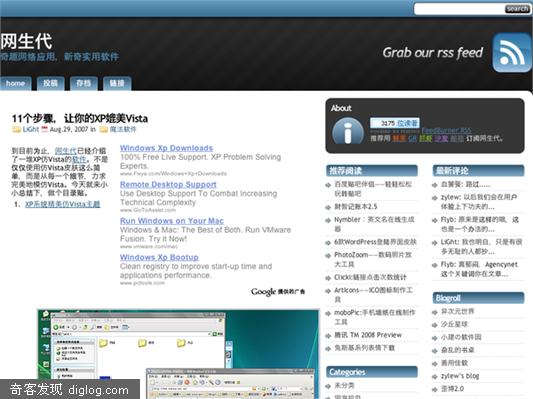Screen dimensions: 533x399
Task: Click the 网生代 link in article text
Action: coord(66,151)
